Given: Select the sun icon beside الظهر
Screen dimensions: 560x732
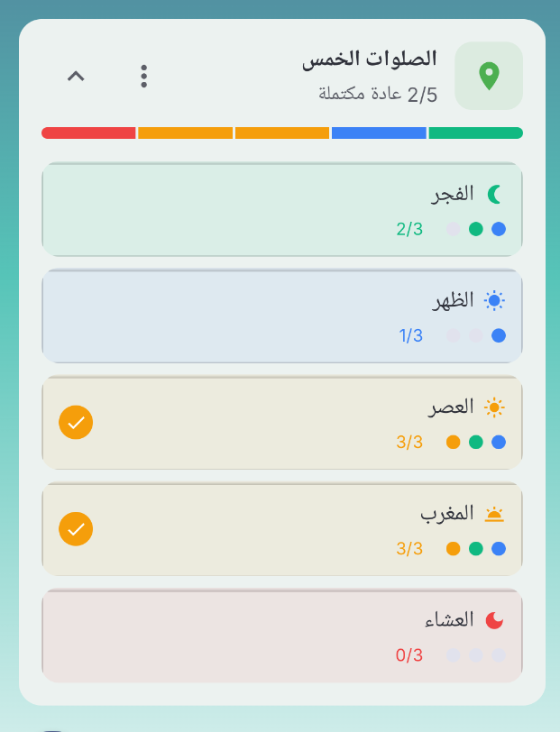Looking at the screenshot, I should point(494,300).
